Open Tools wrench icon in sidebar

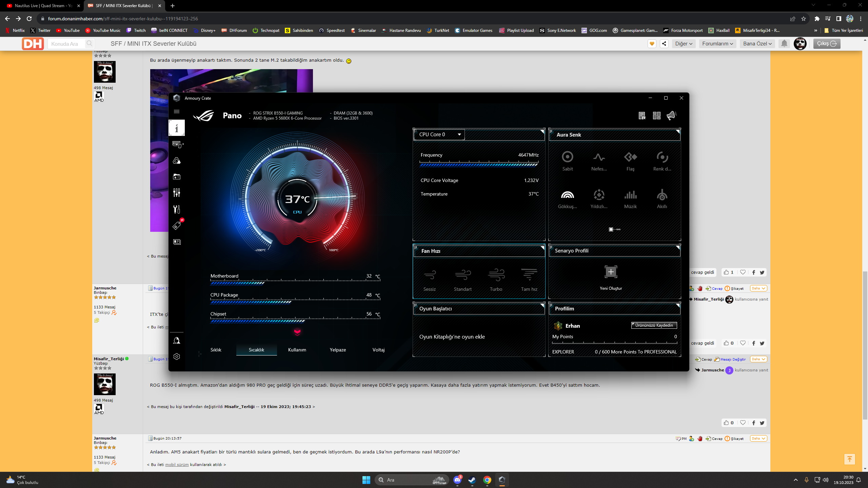coord(177,209)
